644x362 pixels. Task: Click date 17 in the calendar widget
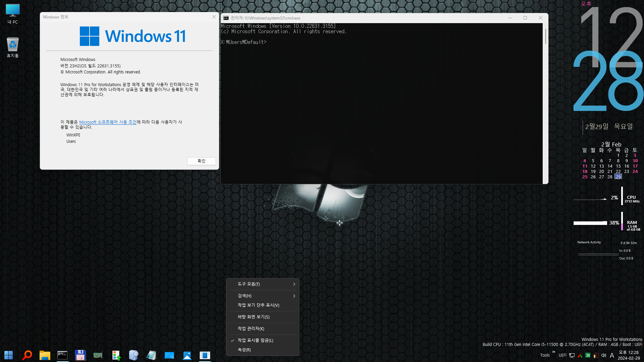click(635, 166)
